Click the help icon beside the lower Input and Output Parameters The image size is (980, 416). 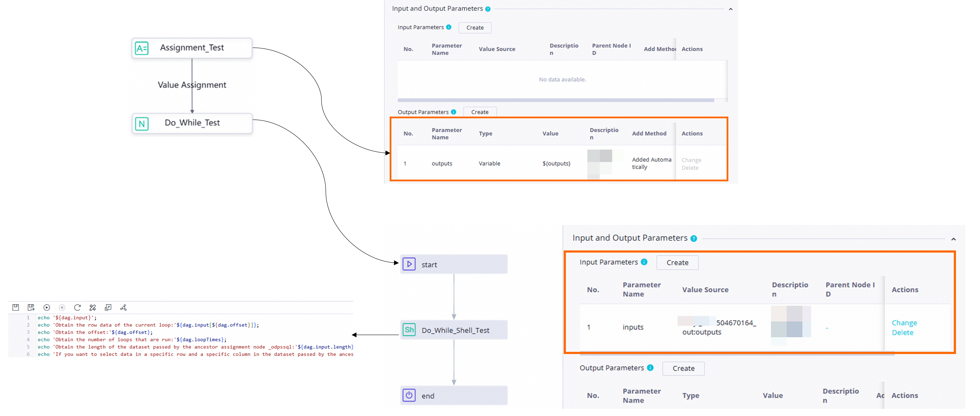pos(693,238)
